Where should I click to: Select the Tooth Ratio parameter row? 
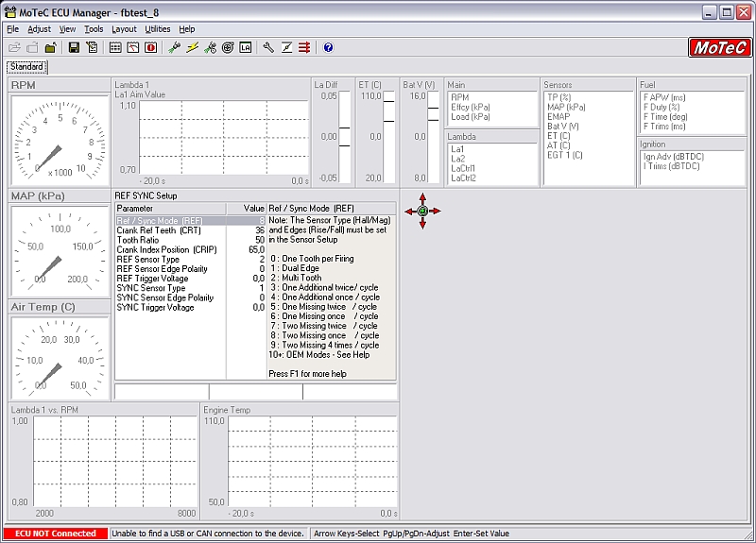coord(191,240)
